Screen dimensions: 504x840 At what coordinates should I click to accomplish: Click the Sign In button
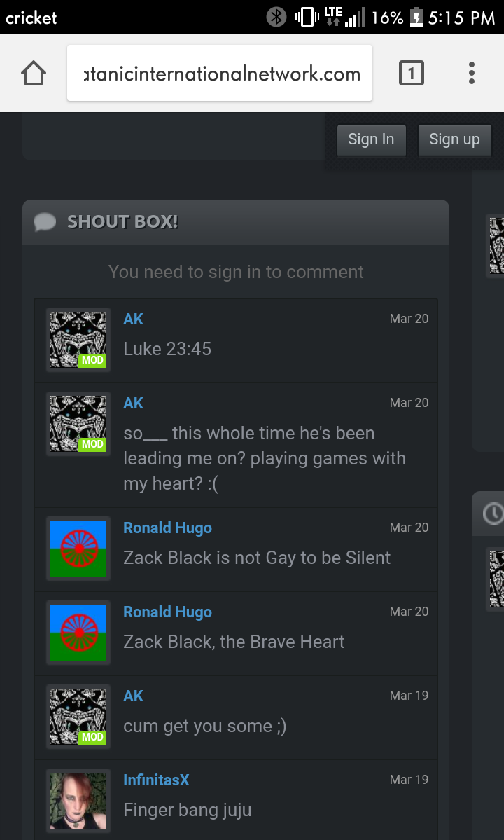coord(371,139)
